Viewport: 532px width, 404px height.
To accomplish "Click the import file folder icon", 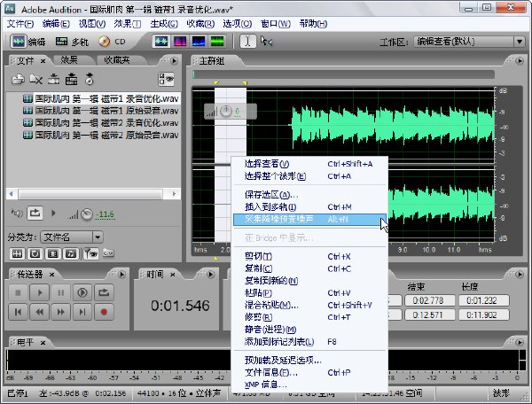I will point(18,80).
